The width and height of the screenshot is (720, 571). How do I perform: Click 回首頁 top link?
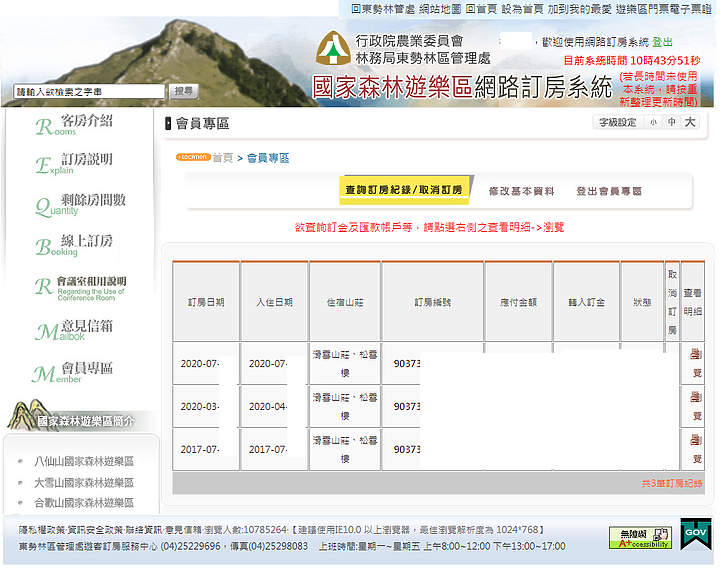tap(481, 9)
